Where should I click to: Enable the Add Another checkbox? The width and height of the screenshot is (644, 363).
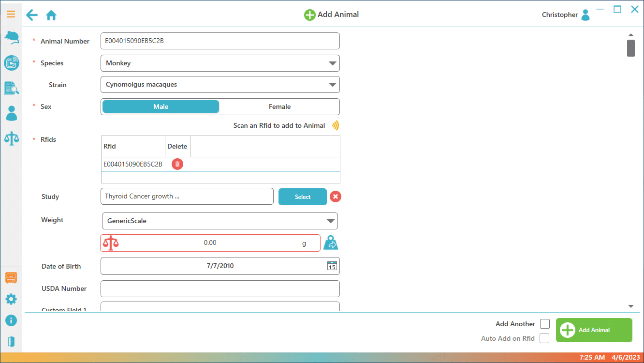point(545,324)
